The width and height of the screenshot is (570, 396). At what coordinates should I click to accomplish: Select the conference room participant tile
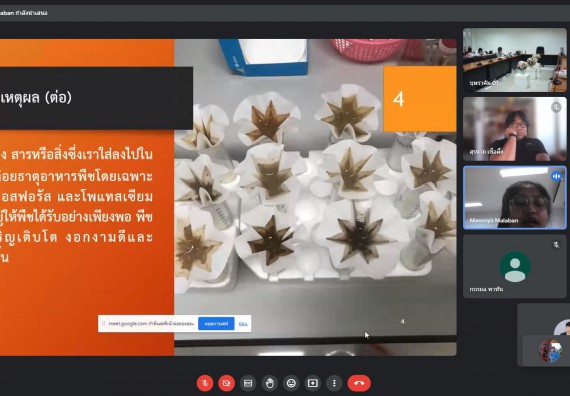coord(514,60)
